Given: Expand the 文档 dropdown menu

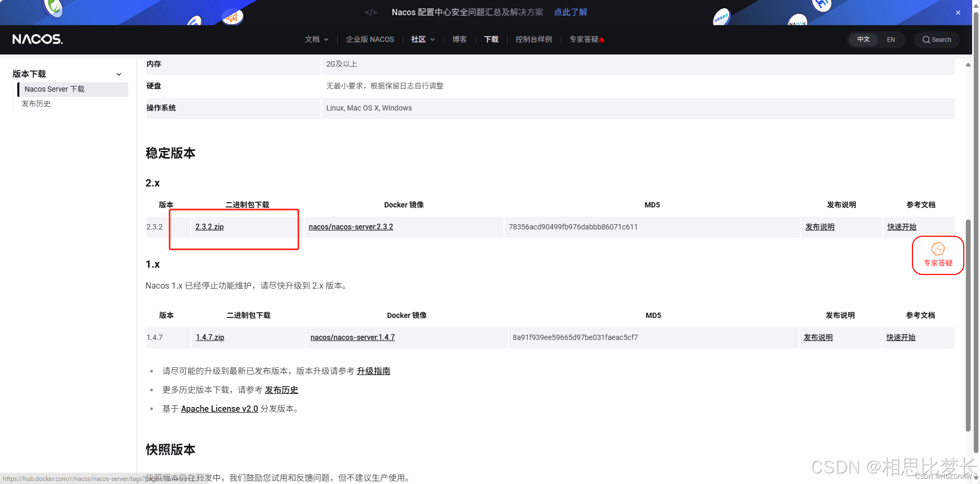Looking at the screenshot, I should (317, 39).
